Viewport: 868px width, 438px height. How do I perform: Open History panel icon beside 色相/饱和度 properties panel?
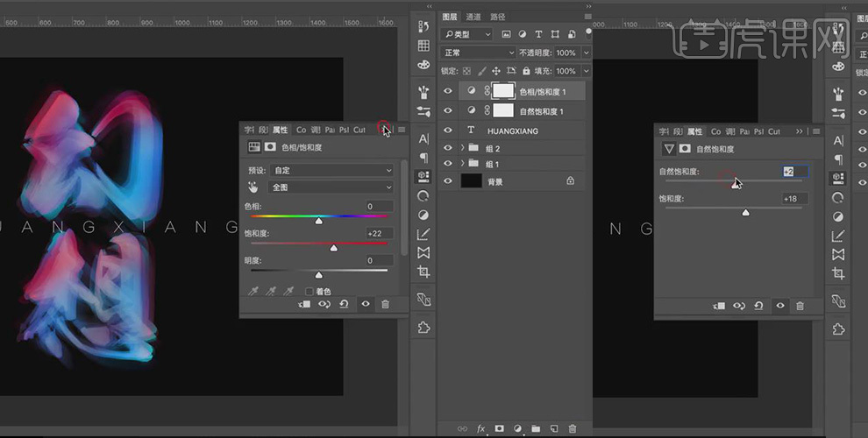point(423,26)
